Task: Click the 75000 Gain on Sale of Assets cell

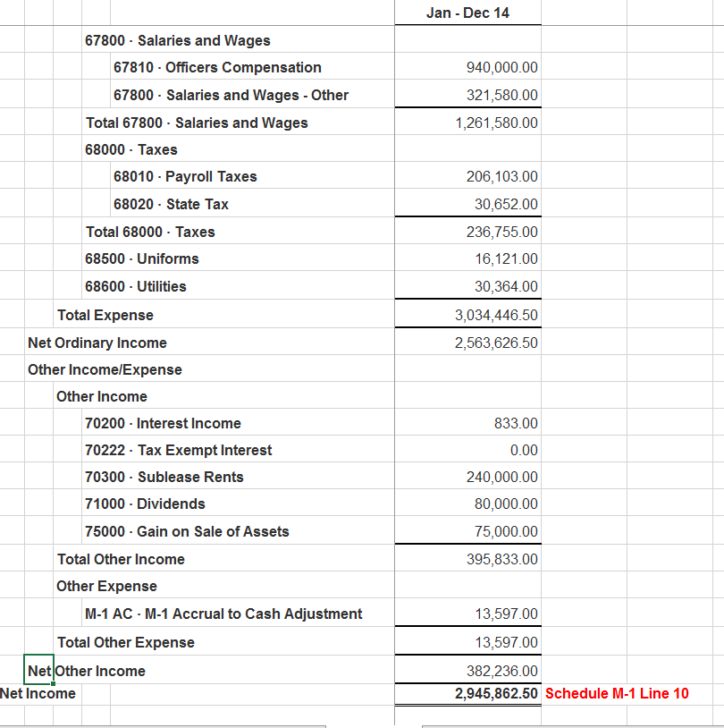Action: (x=186, y=531)
